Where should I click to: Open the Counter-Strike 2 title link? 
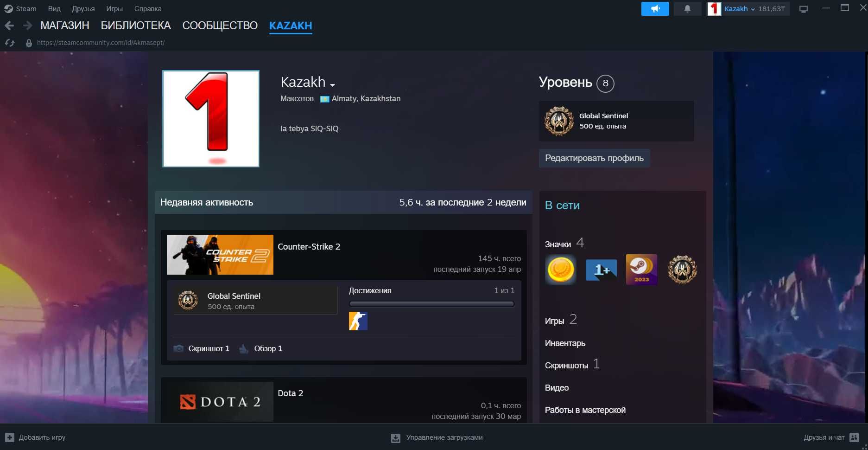click(x=309, y=247)
